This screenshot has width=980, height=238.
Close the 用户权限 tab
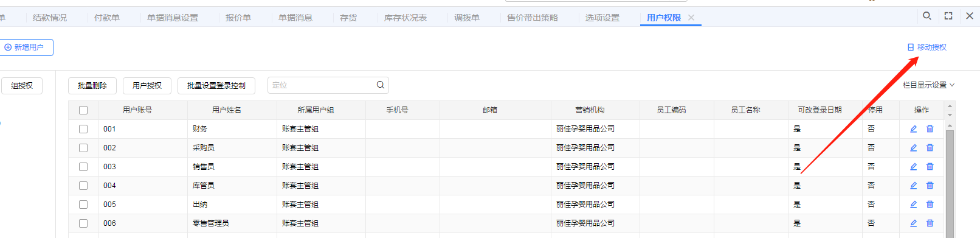[x=691, y=18]
